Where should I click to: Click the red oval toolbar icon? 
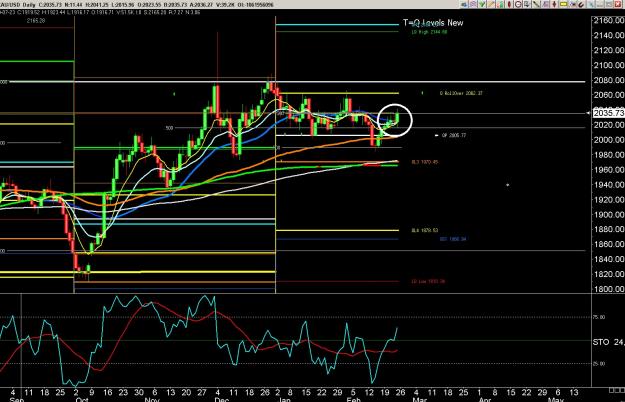tap(509, 4)
